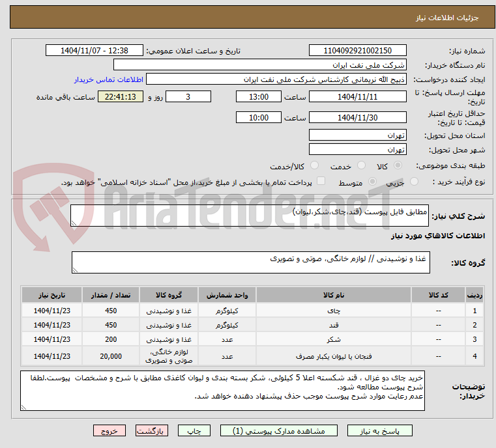Click the resize grip of شرح کلی نیاز box

tap(74, 223)
